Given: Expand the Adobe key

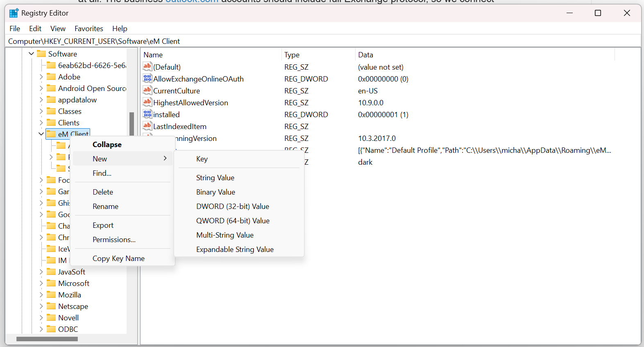Looking at the screenshot, I should [41, 77].
